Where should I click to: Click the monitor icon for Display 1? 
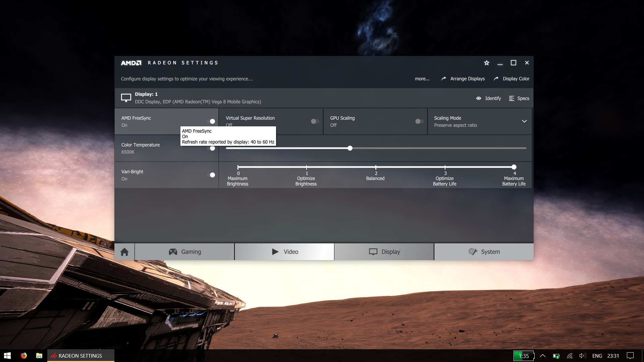126,98
